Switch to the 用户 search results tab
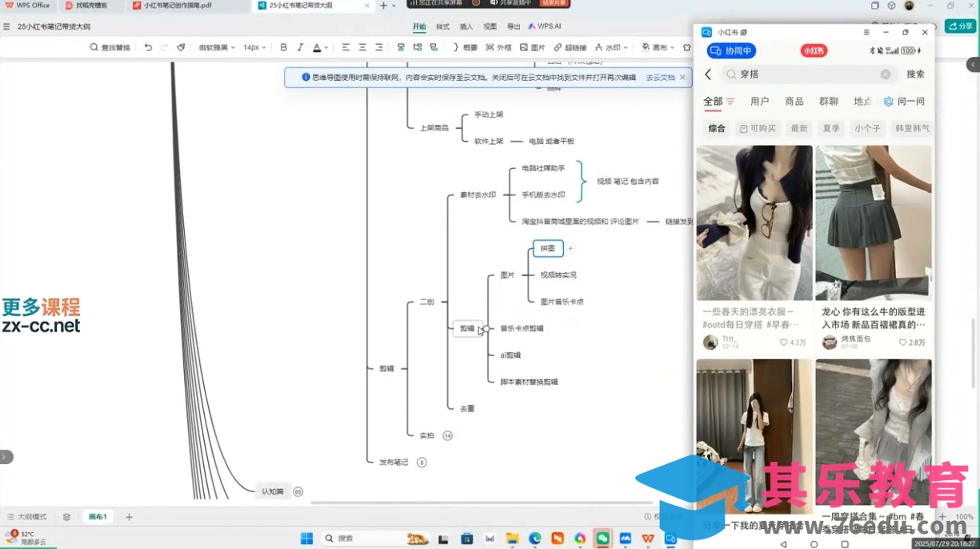 tap(759, 102)
